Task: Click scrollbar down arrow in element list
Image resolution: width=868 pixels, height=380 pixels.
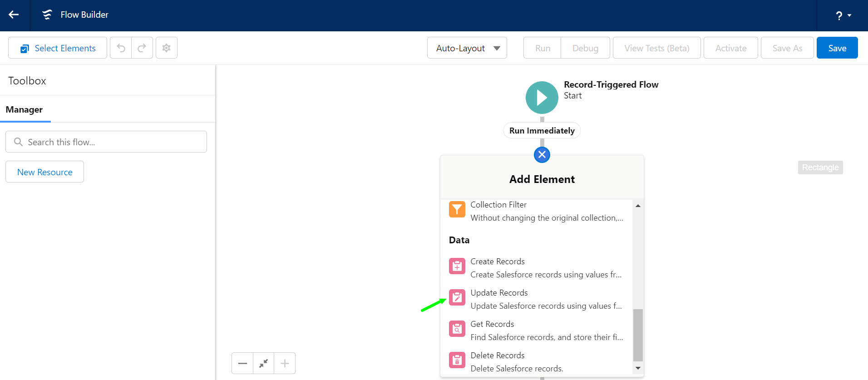Action: click(638, 368)
